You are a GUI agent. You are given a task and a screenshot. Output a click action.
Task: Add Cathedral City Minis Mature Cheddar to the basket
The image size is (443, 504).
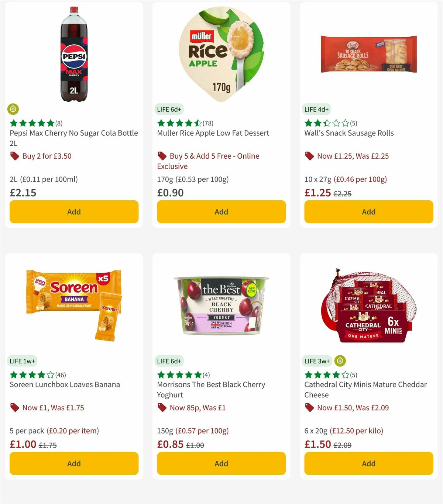(368, 463)
